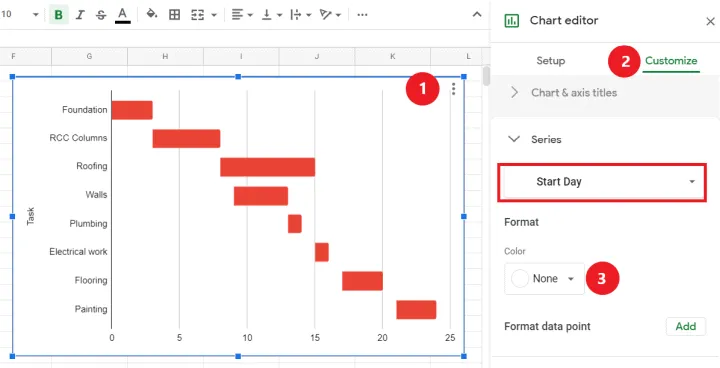Viewport: 720px width, 368px height.
Task: Click the Chart editor chart icon
Action: coord(511,21)
